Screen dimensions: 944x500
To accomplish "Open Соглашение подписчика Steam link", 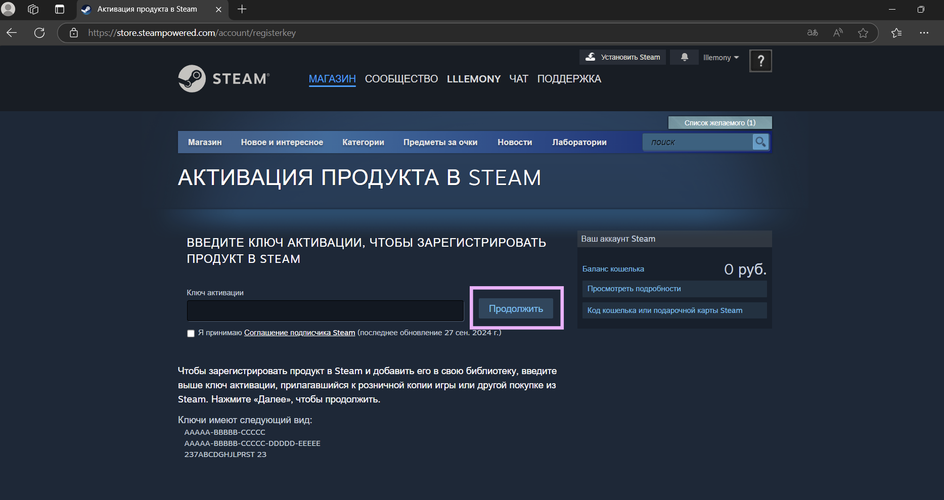I will pyautogui.click(x=299, y=333).
